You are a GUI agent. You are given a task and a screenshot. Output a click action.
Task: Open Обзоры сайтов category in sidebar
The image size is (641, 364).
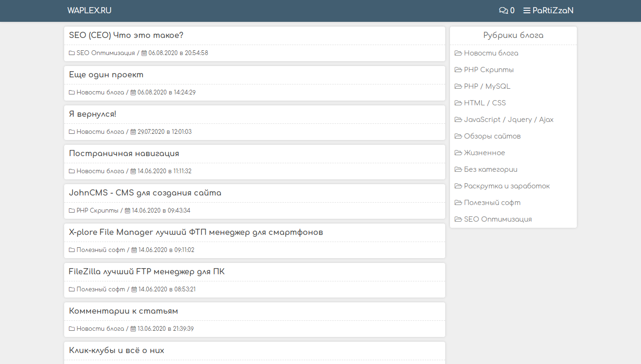click(x=492, y=136)
